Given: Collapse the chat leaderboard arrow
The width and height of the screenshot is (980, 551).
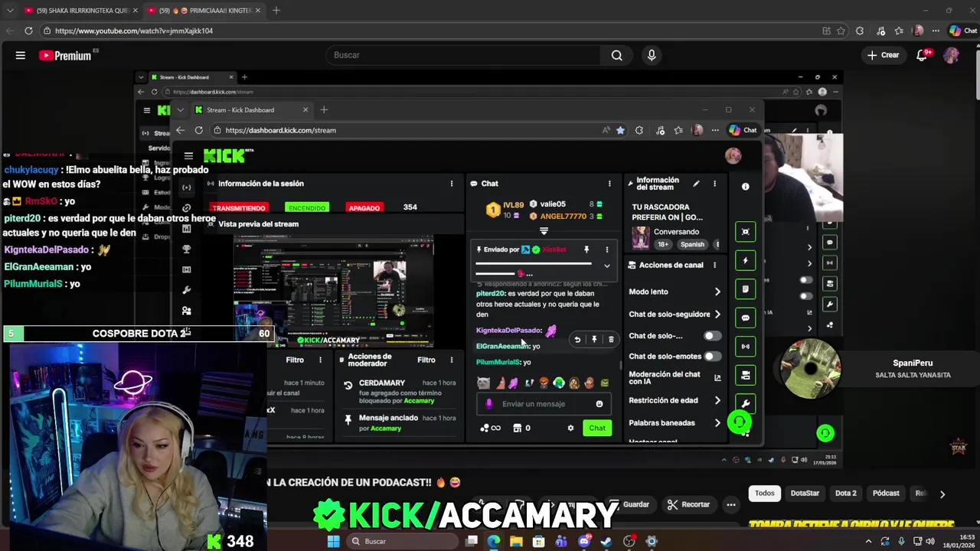Looking at the screenshot, I should point(544,231).
